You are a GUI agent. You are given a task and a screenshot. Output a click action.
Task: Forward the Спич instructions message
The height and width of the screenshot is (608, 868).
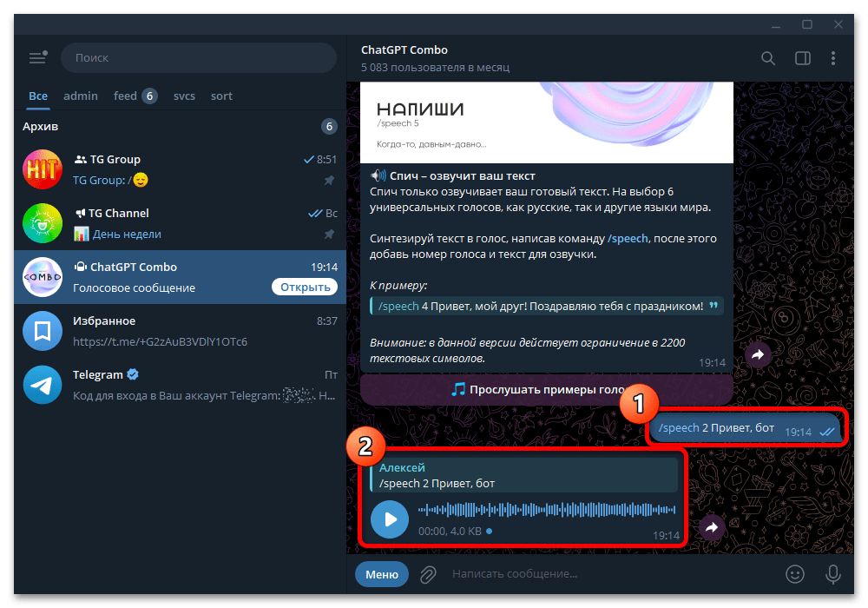click(x=758, y=354)
